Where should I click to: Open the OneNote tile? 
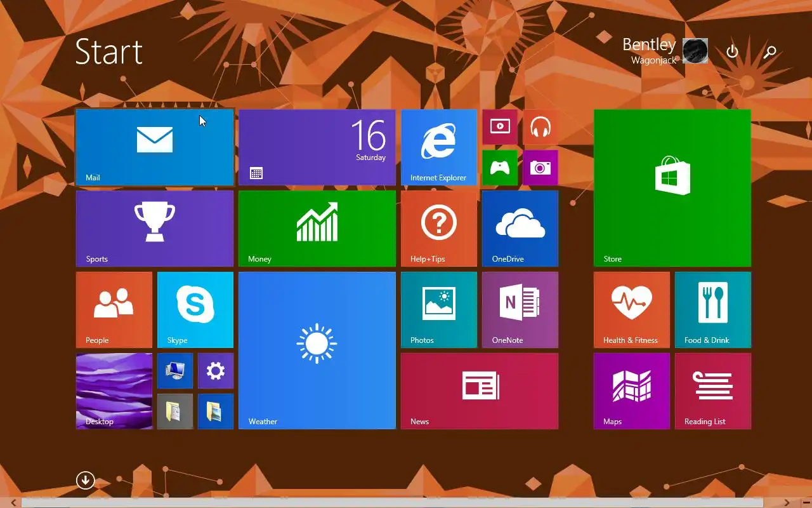[x=520, y=310]
